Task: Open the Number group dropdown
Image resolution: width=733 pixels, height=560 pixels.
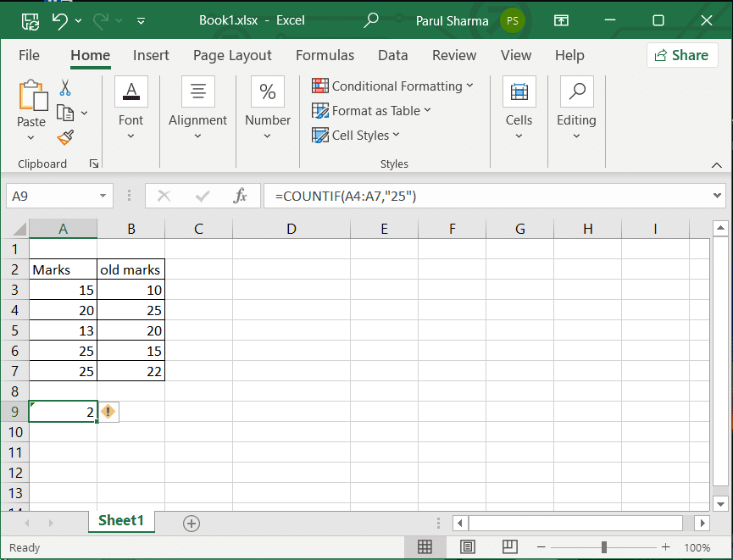Action: click(x=268, y=108)
